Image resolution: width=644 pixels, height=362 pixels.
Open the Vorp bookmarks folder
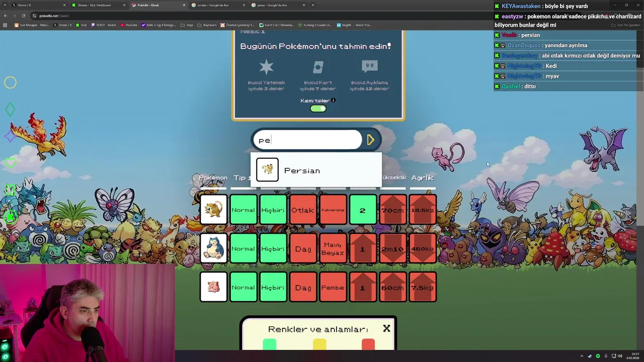click(x=187, y=25)
